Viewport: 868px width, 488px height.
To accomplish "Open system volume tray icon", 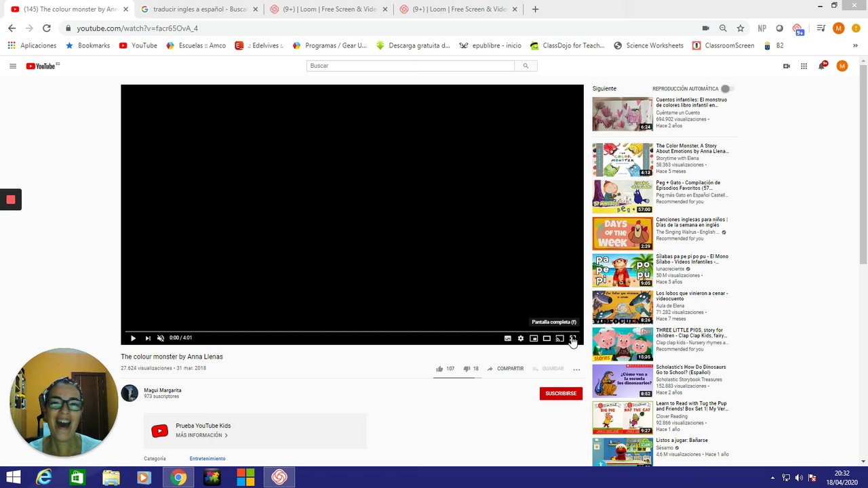I will pyautogui.click(x=799, y=477).
